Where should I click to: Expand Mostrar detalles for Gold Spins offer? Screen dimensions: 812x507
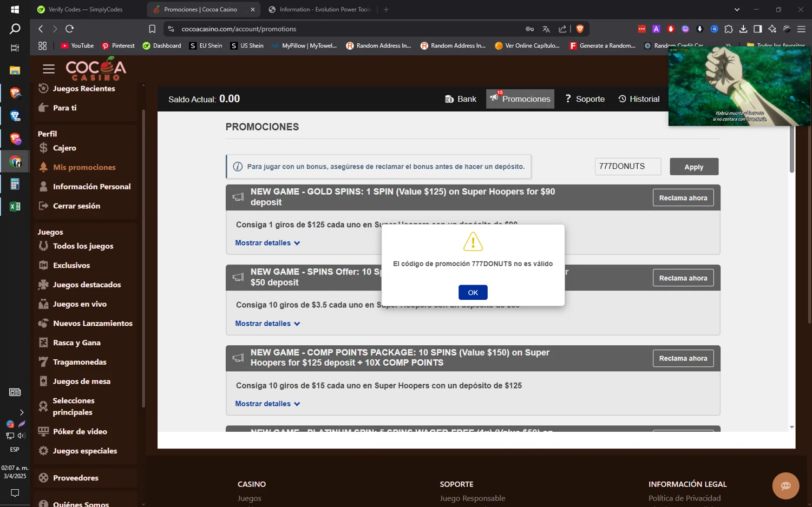pos(267,243)
